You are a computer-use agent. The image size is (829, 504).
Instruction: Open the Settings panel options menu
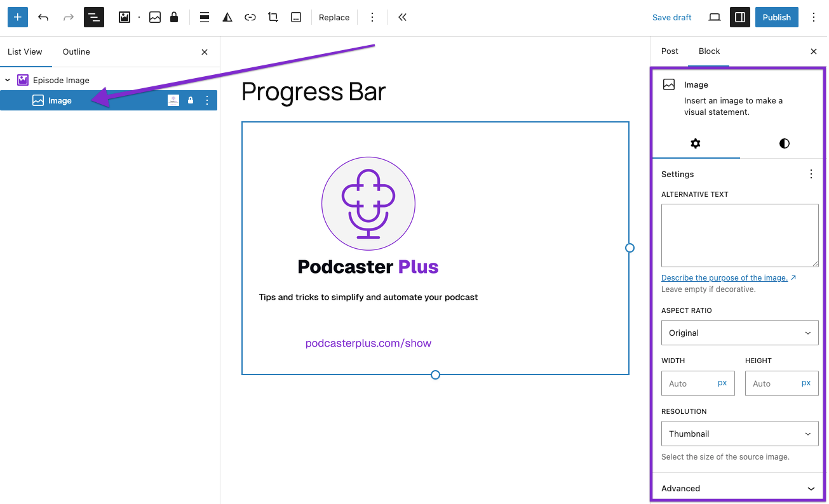point(811,174)
